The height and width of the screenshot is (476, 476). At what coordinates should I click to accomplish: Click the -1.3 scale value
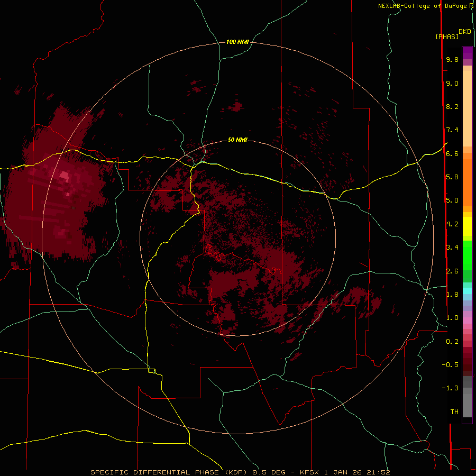tap(450, 388)
